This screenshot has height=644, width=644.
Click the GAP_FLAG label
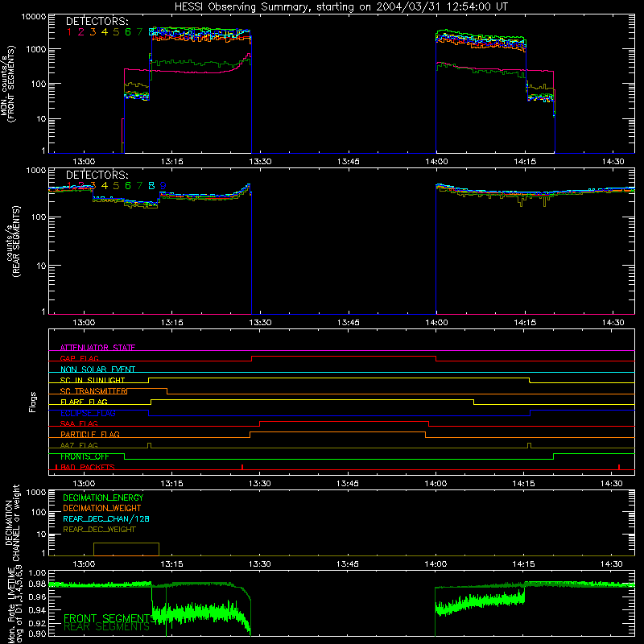[79, 358]
